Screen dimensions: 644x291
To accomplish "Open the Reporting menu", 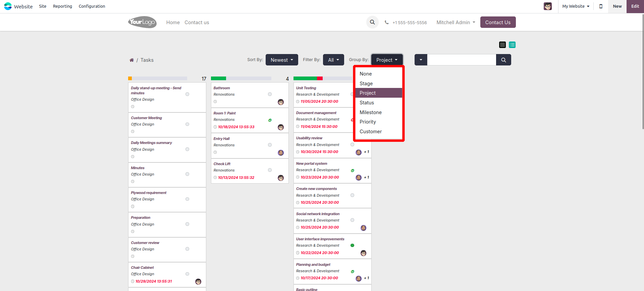I will pos(62,6).
